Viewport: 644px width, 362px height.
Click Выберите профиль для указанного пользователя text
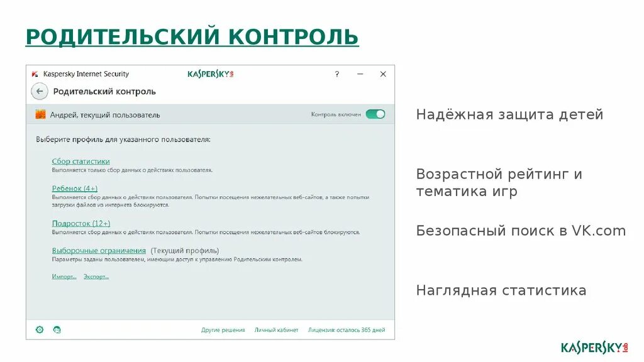123,140
